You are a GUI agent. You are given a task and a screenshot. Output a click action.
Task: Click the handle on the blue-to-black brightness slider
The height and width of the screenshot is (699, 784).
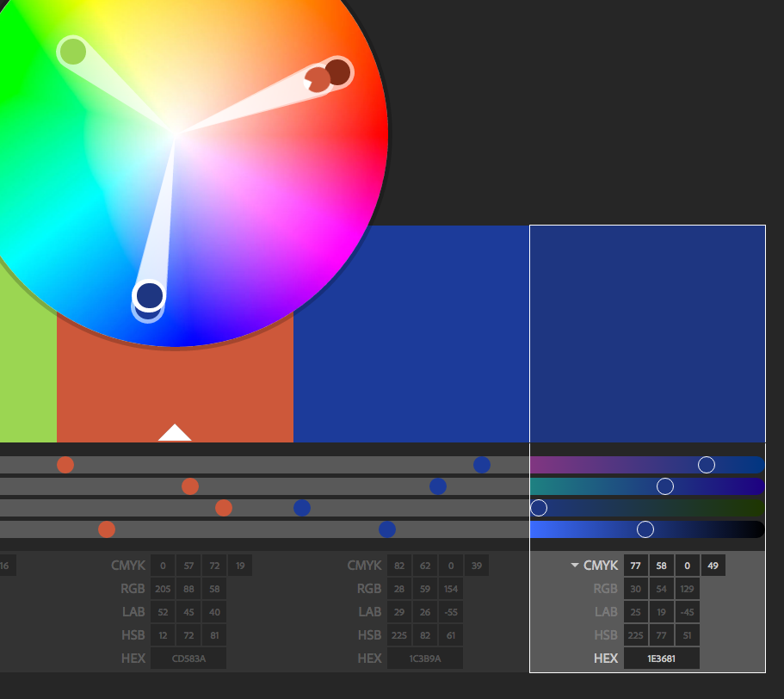[x=645, y=528]
